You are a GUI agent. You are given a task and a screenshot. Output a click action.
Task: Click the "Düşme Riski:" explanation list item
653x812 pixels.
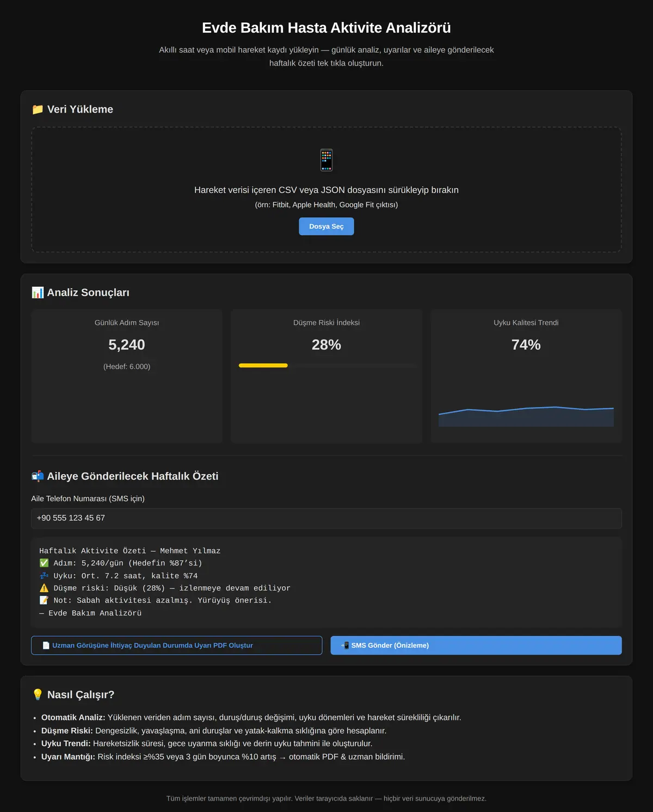pos(214,731)
